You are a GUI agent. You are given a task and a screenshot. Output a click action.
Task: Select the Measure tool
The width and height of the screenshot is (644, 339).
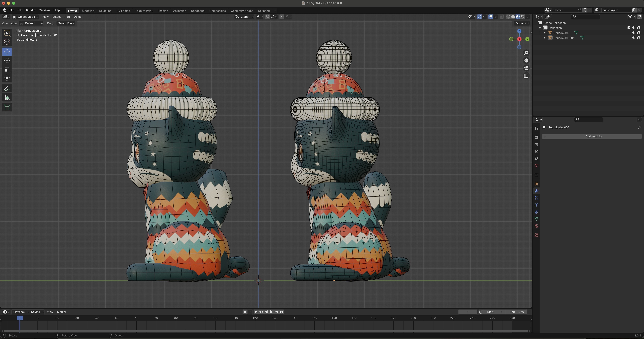(7, 97)
